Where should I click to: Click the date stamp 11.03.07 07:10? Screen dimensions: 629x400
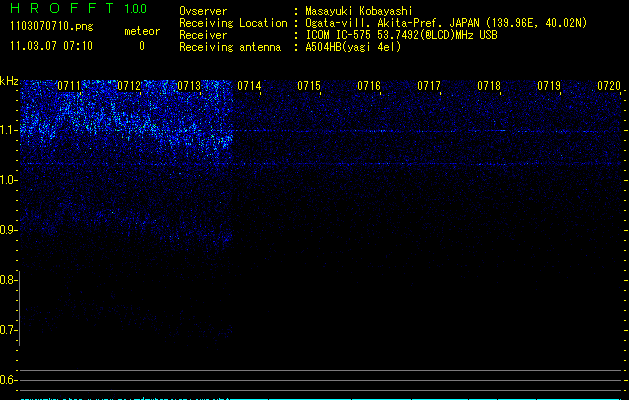point(51,46)
